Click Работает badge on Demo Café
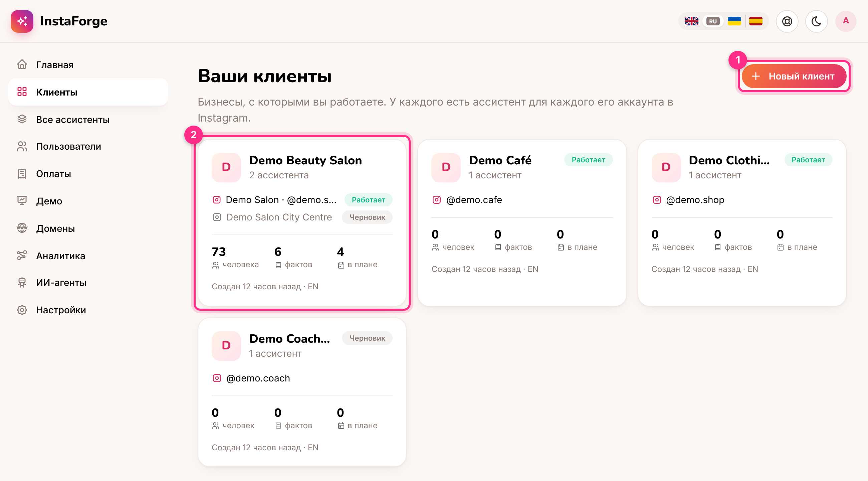Image resolution: width=868 pixels, height=481 pixels. [588, 160]
